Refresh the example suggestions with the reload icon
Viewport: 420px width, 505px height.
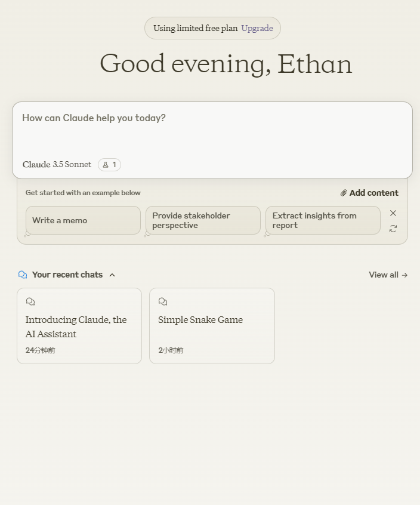pyautogui.click(x=393, y=229)
